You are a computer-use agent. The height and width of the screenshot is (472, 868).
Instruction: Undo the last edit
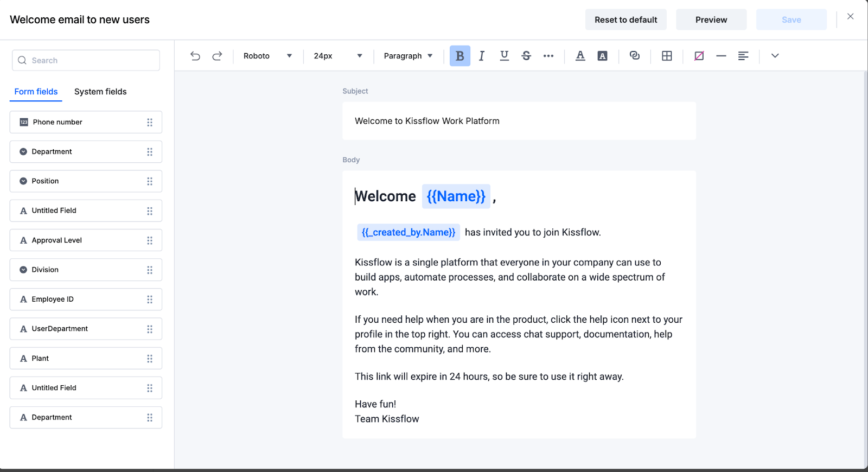point(195,56)
